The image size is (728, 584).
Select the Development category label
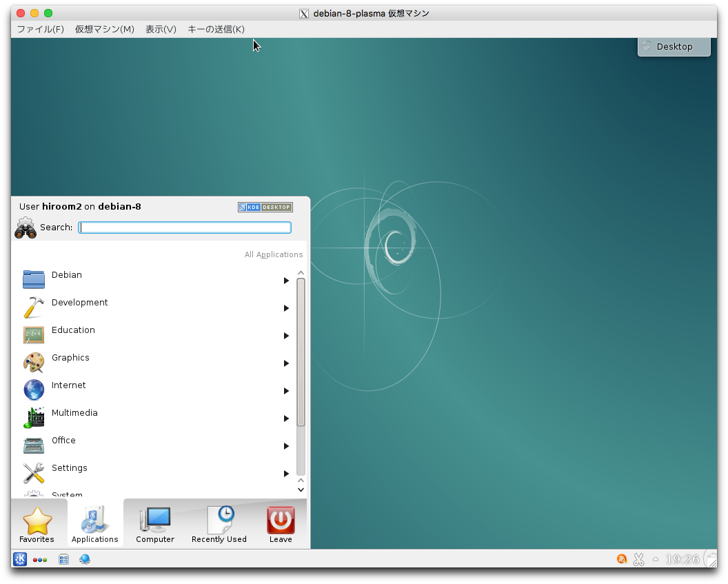tap(79, 303)
